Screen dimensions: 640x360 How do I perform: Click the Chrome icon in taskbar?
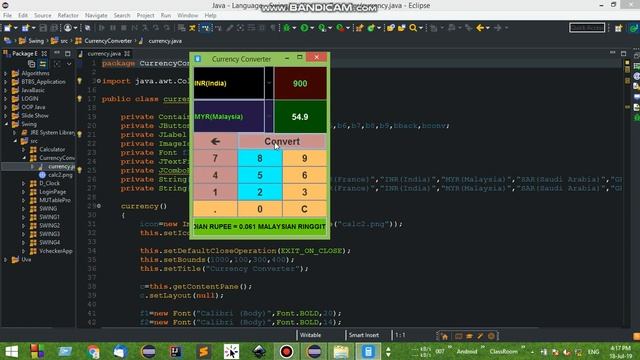tap(93, 351)
